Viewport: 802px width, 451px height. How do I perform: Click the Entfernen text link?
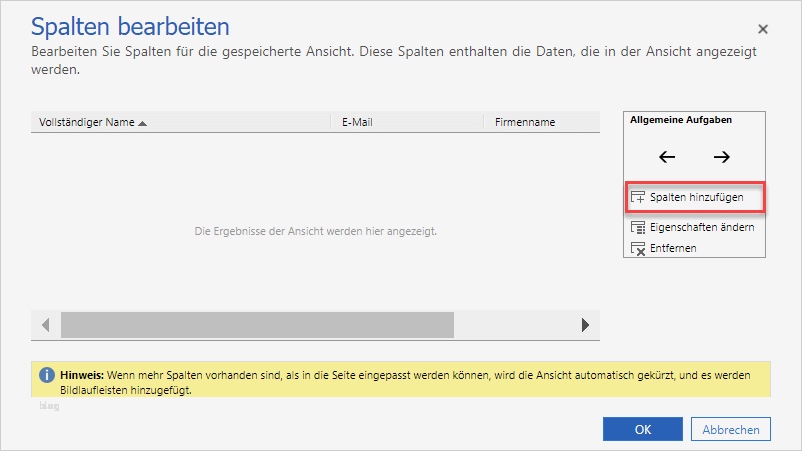pyautogui.click(x=673, y=248)
